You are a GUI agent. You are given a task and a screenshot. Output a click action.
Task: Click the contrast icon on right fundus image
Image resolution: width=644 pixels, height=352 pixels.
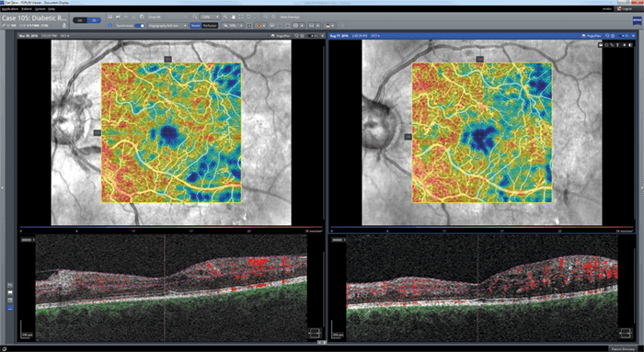(630, 44)
